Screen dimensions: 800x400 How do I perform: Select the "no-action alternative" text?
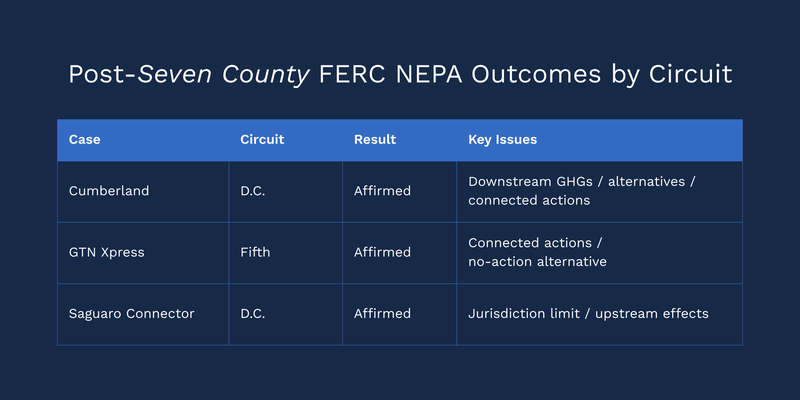(537, 262)
